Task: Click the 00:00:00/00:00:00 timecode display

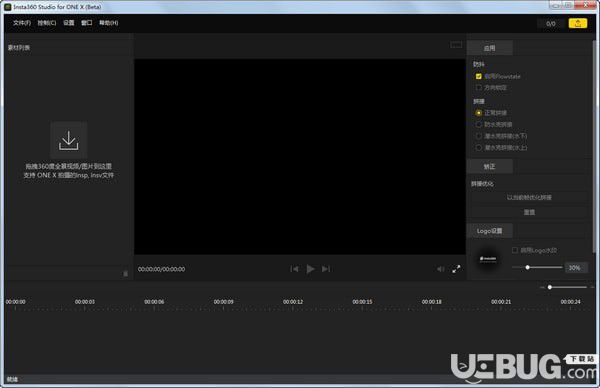Action: 161,269
